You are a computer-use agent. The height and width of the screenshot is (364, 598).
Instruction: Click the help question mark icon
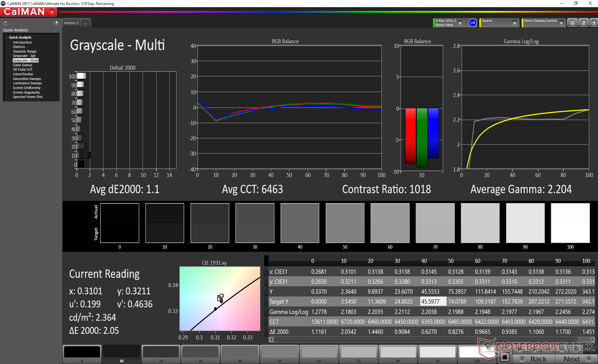click(x=584, y=23)
